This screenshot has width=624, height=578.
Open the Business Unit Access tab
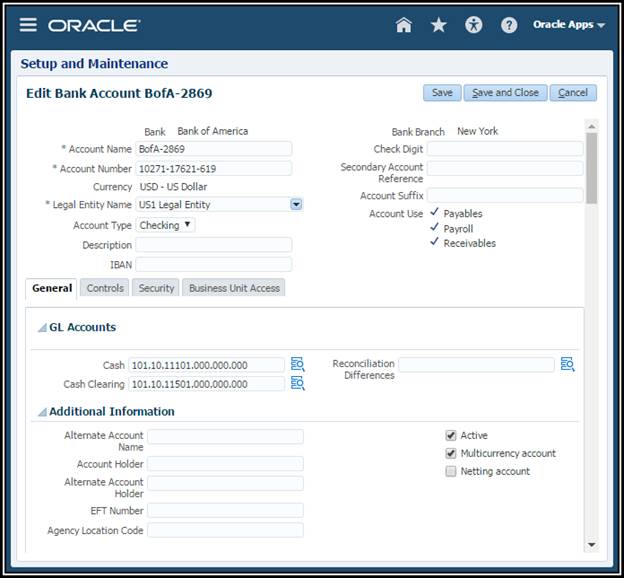click(234, 288)
